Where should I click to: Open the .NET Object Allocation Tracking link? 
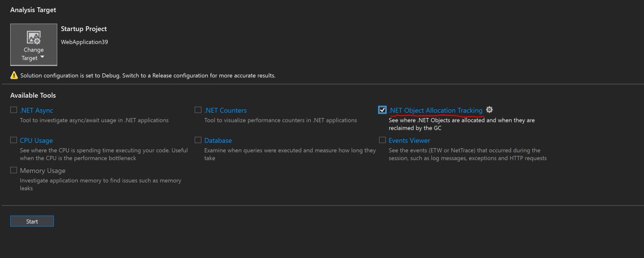[435, 110]
